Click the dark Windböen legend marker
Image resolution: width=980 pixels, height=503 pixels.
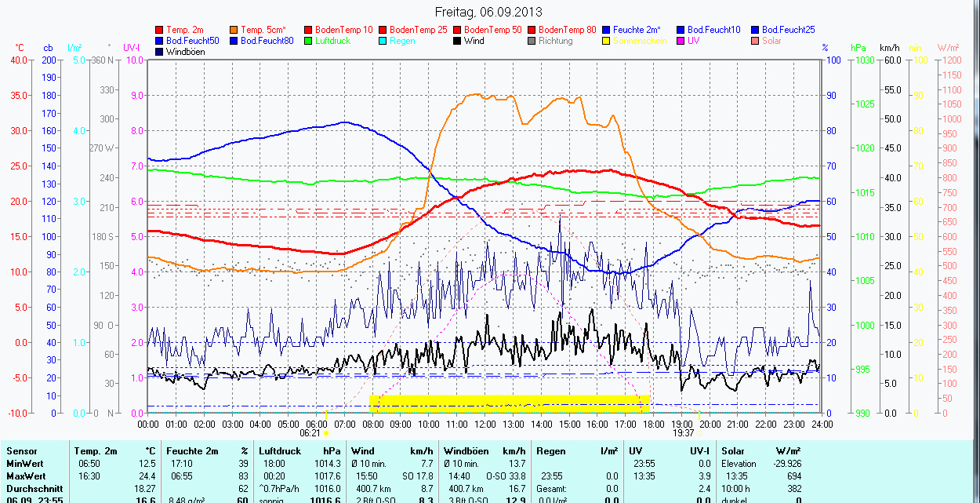tap(160, 52)
